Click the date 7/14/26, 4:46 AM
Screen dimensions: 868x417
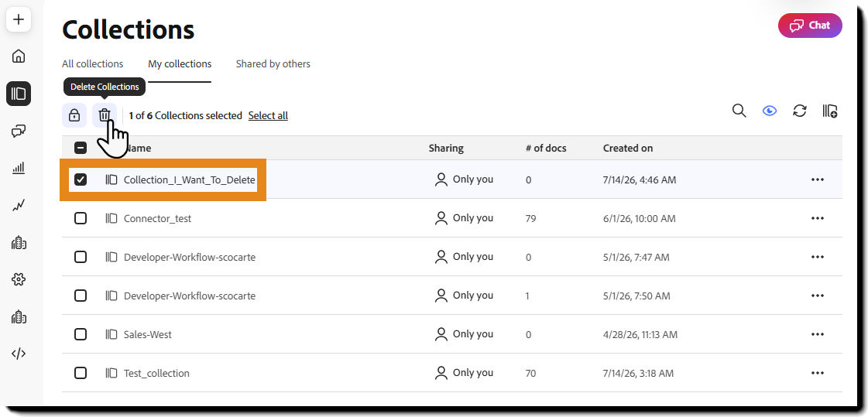pyautogui.click(x=640, y=179)
